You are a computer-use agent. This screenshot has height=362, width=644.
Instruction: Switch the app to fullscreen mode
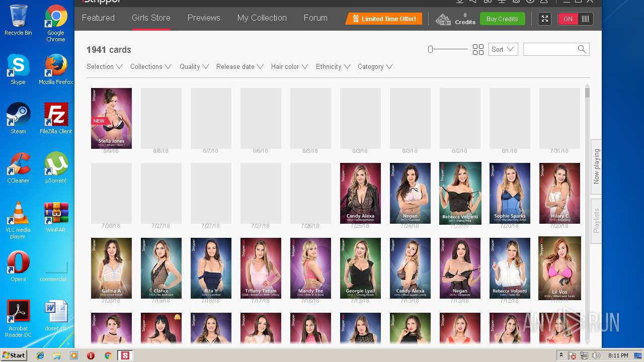pos(544,19)
